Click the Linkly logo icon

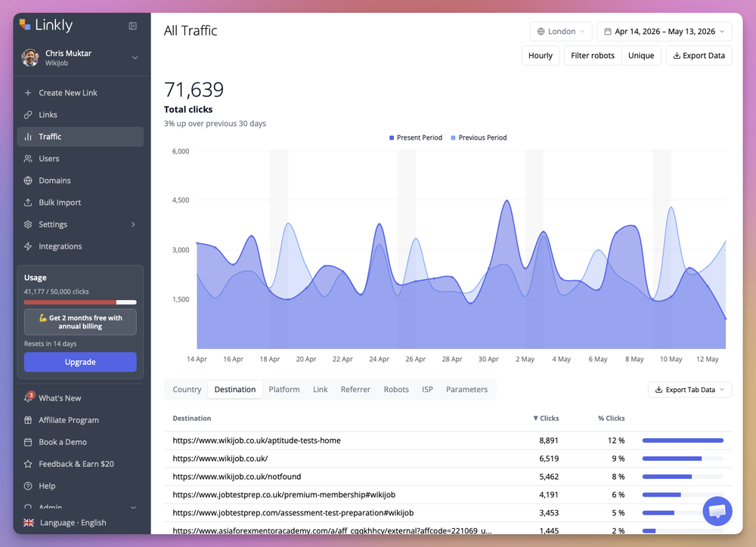[x=25, y=25]
